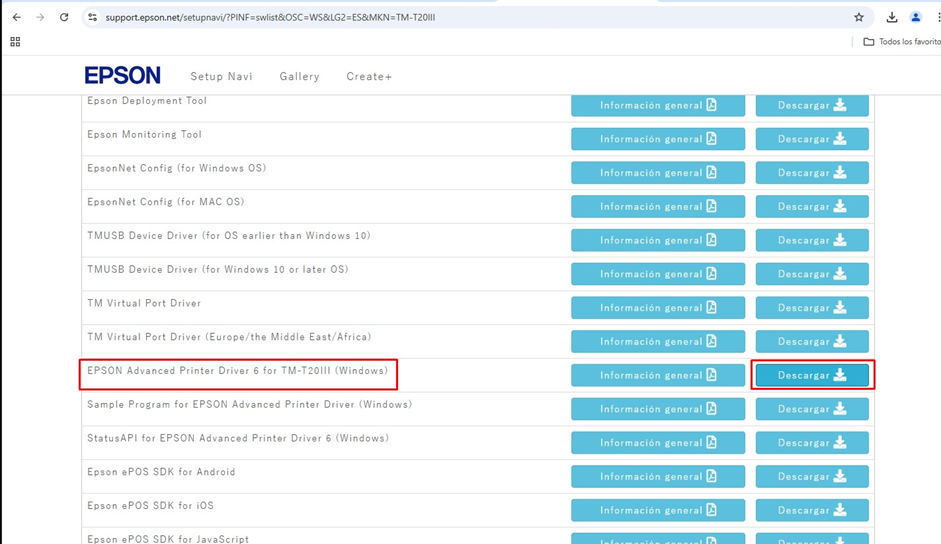Download TM Virtual Port Driver
Image resolution: width=941 pixels, height=544 pixels.
(x=812, y=308)
